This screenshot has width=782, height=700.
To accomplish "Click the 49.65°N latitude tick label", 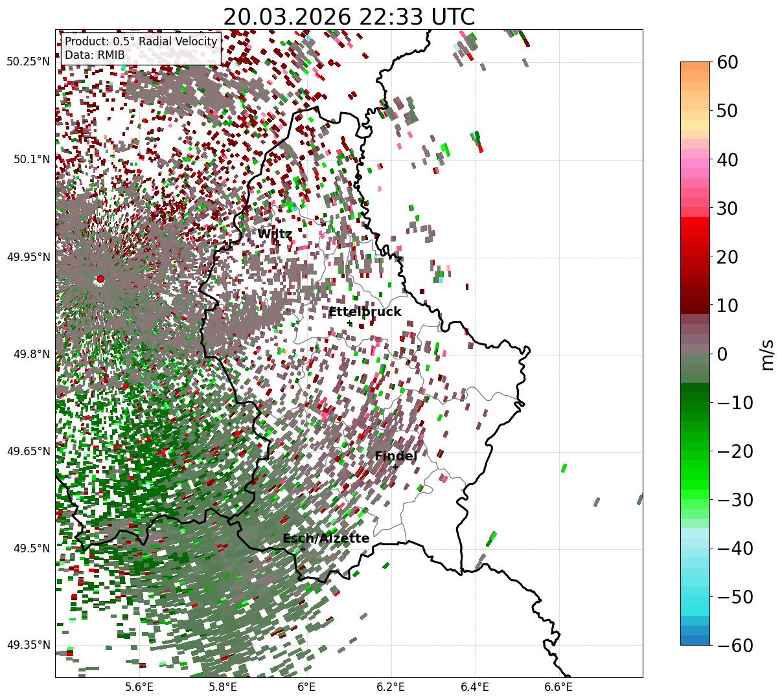I will point(28,451).
